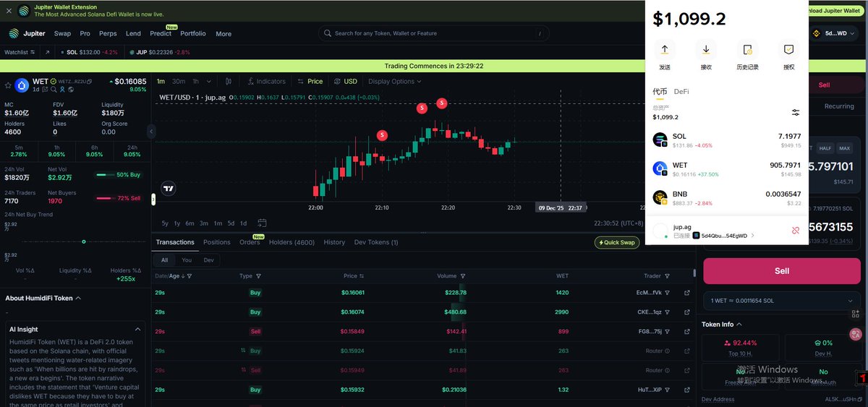The image size is (868, 407).
Task: Select the 5d chart range link
Action: (x=231, y=223)
